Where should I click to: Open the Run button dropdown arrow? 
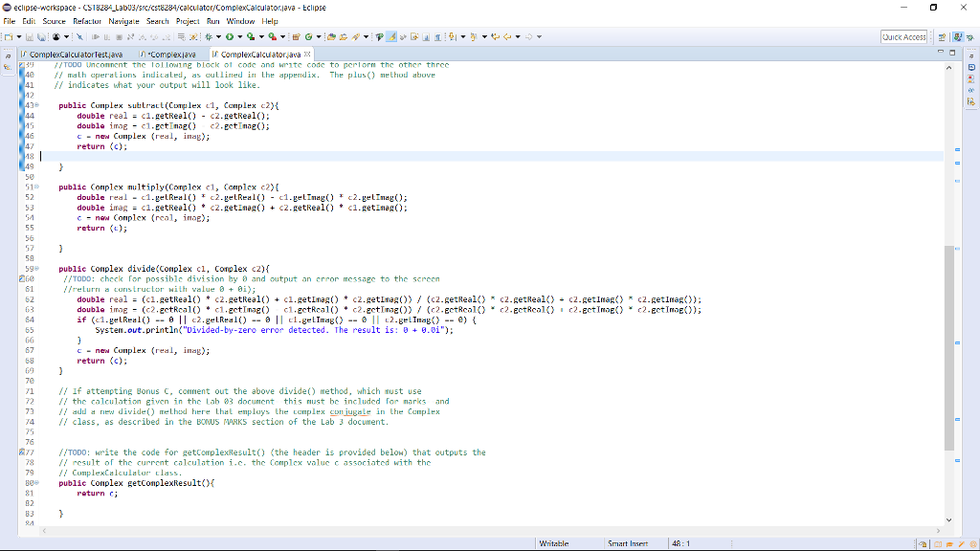[238, 35]
